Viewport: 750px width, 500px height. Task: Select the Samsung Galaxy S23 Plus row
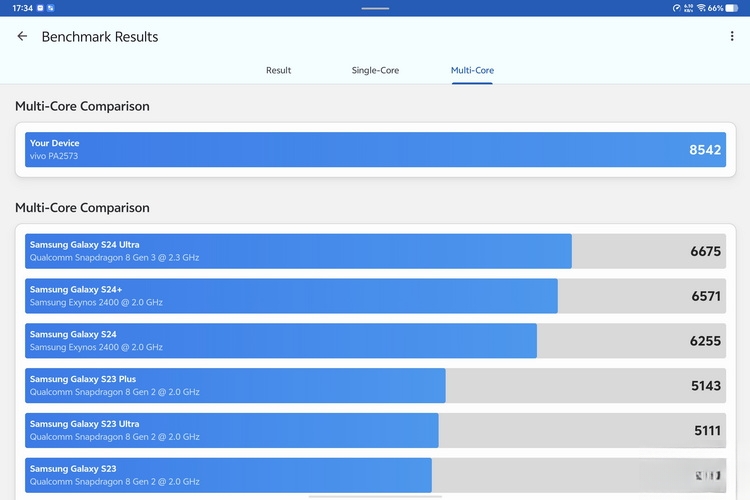point(375,386)
